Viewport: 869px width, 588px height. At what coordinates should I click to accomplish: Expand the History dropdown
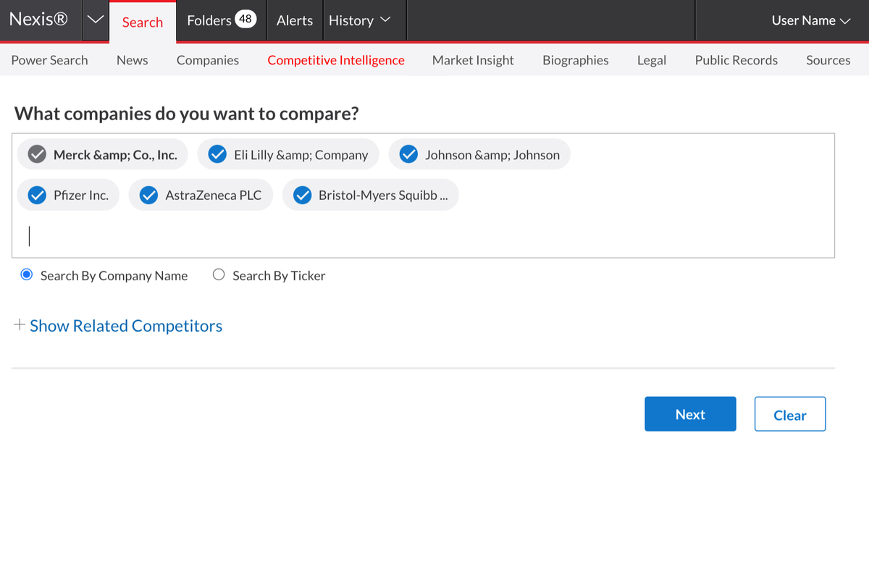(x=359, y=20)
